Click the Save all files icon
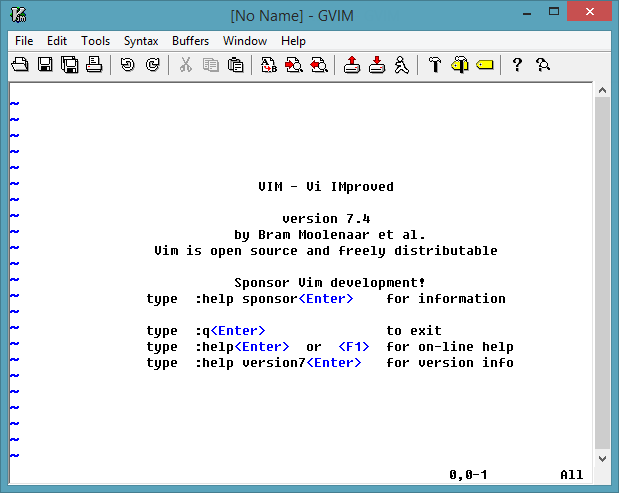The width and height of the screenshot is (619, 493). 69,65
